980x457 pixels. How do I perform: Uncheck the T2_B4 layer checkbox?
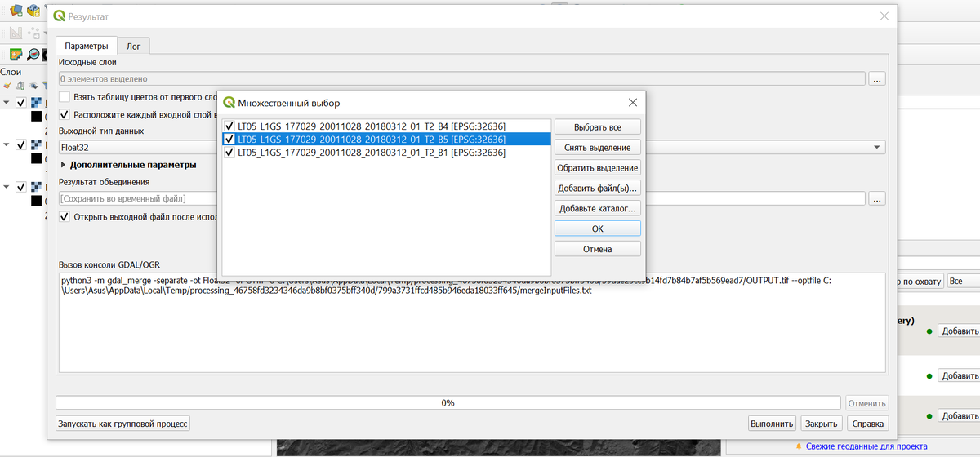pos(229,126)
